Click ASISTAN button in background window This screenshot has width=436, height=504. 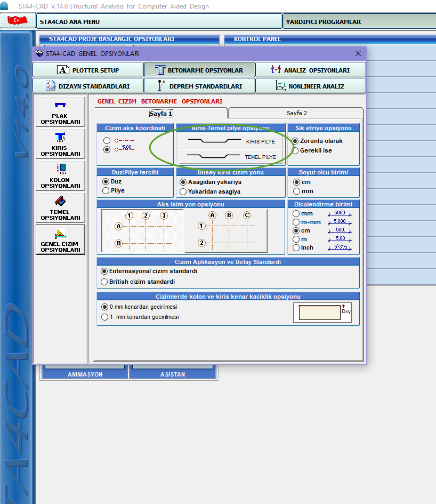pyautogui.click(x=173, y=374)
